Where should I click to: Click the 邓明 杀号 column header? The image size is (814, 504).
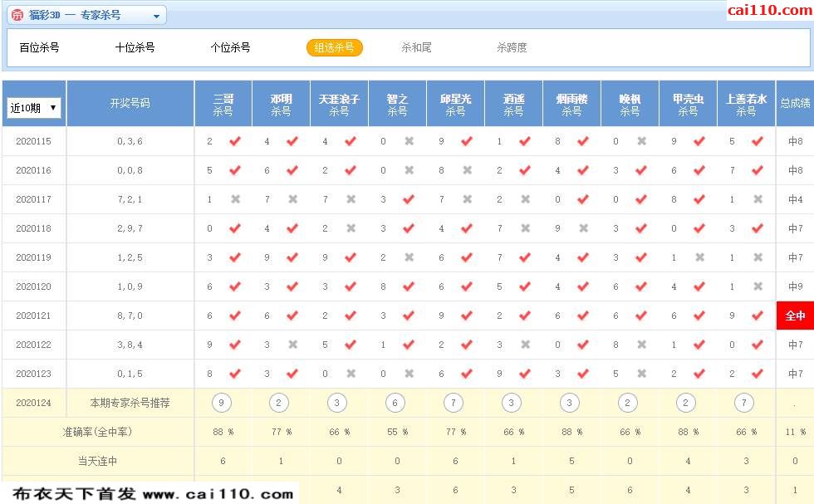[x=281, y=104]
